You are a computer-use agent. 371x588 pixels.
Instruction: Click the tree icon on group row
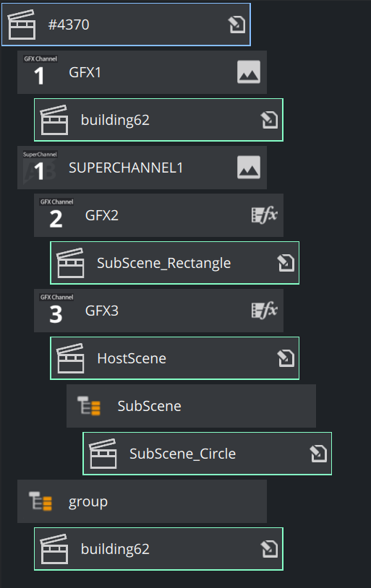coord(40,501)
